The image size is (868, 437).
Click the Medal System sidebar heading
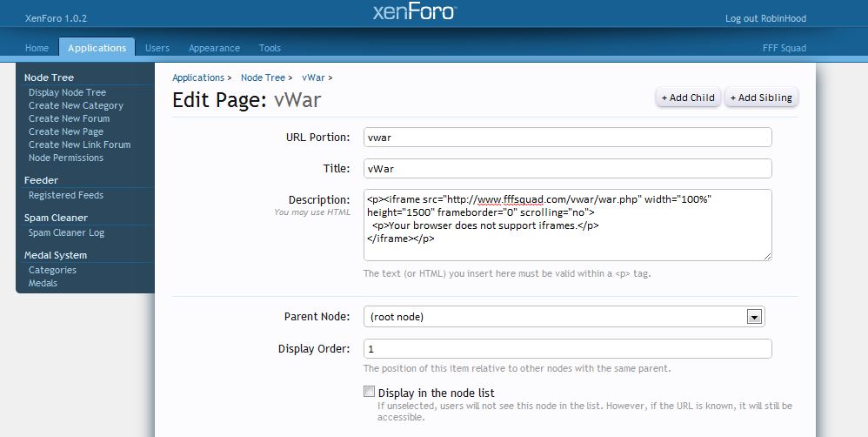tap(56, 255)
